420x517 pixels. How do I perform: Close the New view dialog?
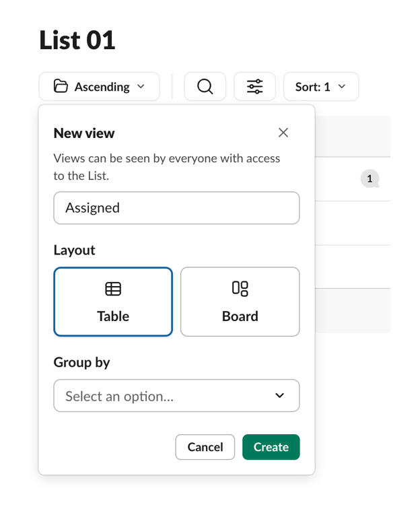coord(283,133)
